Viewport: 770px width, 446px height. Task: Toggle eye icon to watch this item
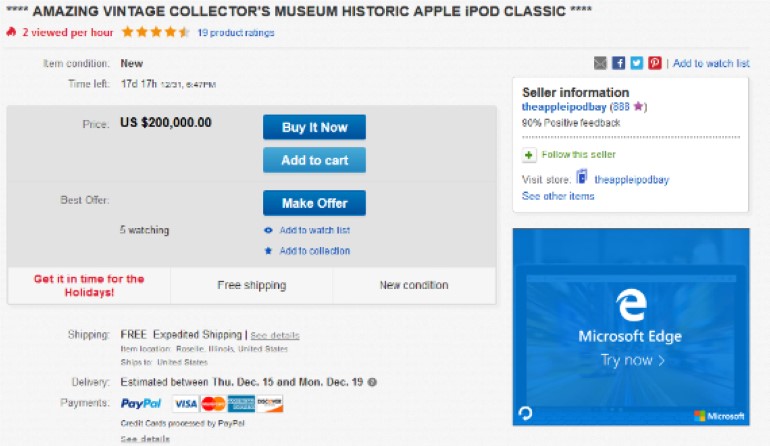[x=268, y=231]
